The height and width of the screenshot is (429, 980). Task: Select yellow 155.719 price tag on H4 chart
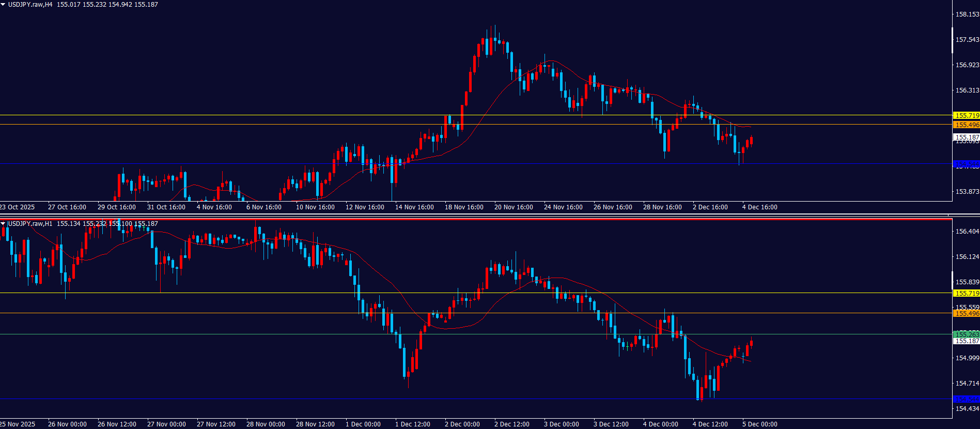coord(966,116)
